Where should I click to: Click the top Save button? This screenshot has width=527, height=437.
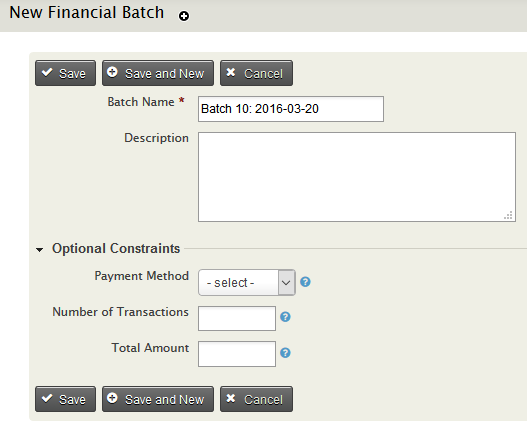pos(66,73)
